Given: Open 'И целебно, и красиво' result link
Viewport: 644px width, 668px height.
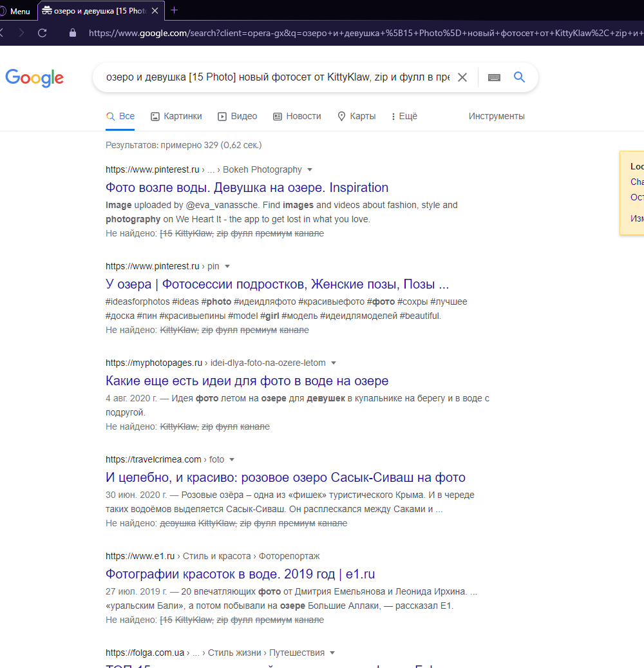Looking at the screenshot, I should coord(285,477).
